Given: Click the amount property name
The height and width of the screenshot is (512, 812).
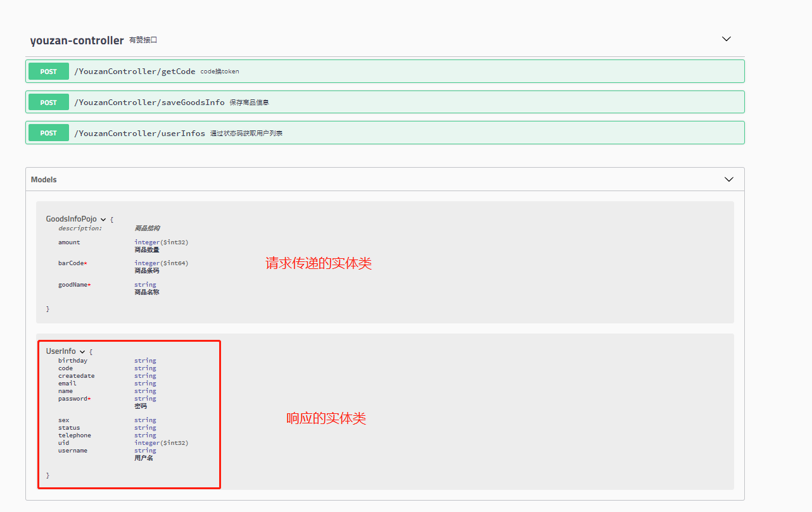Looking at the screenshot, I should click(x=69, y=242).
